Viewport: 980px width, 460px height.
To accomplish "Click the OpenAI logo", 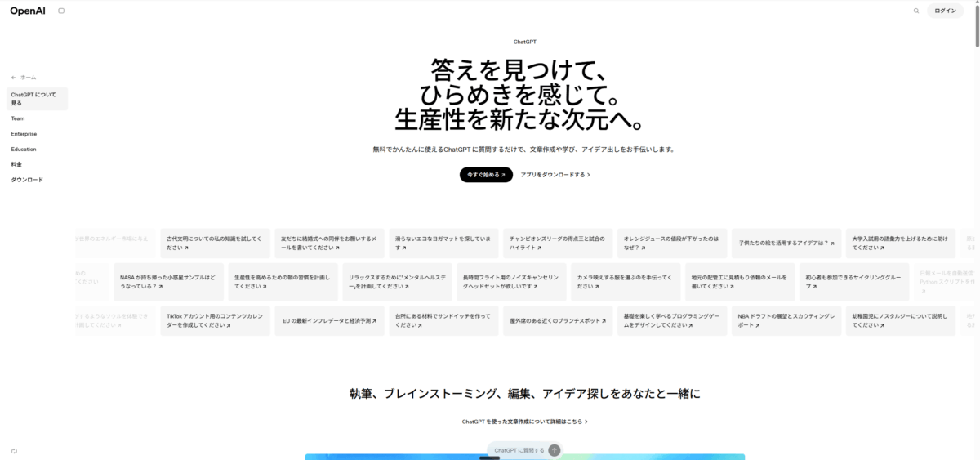I will tap(28, 11).
